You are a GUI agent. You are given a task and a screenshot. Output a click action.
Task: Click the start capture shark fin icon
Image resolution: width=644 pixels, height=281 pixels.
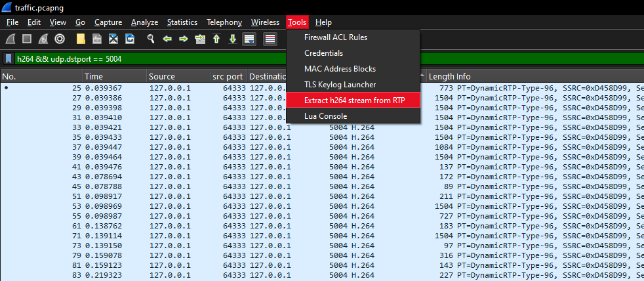point(11,39)
